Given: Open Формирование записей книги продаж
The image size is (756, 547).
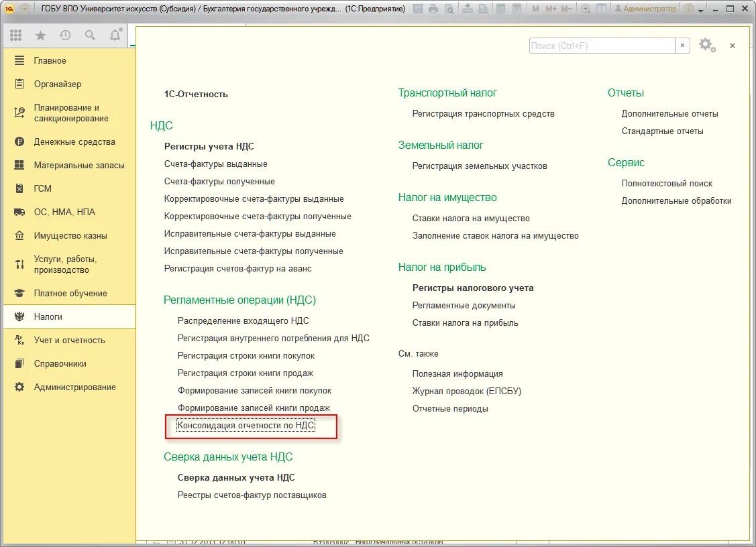Looking at the screenshot, I should (x=254, y=408).
